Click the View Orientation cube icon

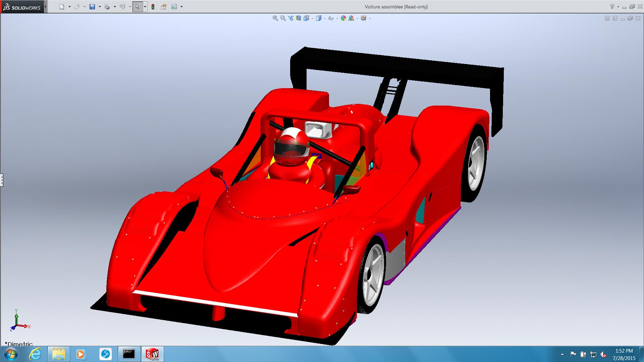point(306,18)
